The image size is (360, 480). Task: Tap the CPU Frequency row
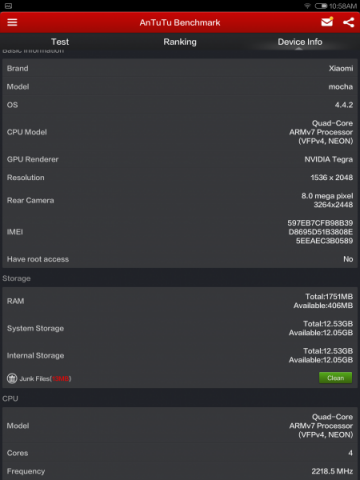click(180, 471)
